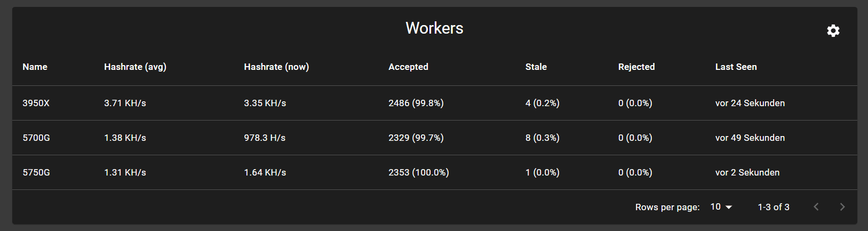Open the Workers table settings gear
Screen dimensions: 868x231
(x=833, y=31)
